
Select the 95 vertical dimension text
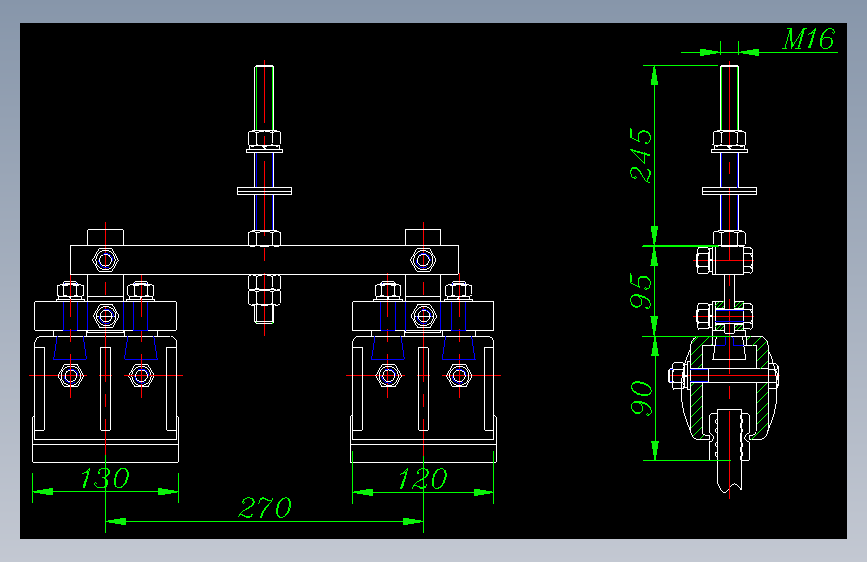(641, 291)
